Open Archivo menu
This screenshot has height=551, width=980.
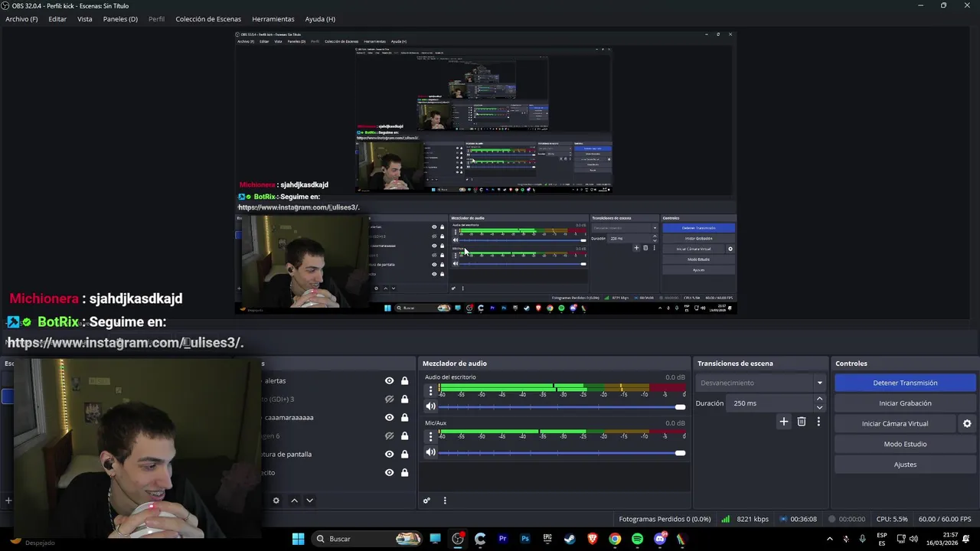[21, 19]
